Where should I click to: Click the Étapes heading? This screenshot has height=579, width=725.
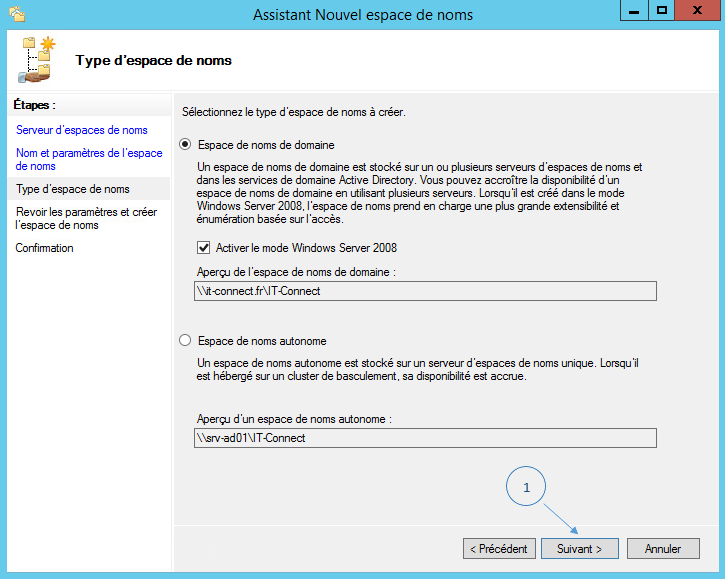34,105
